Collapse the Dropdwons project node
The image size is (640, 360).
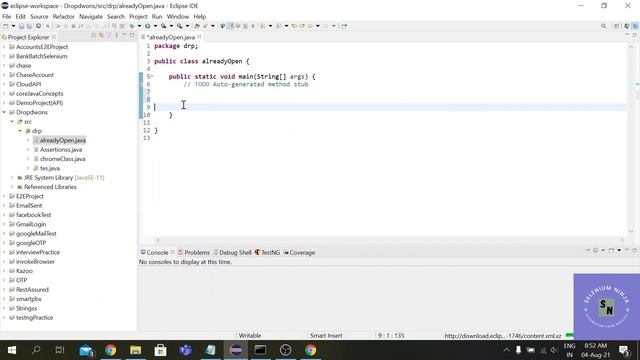pyautogui.click(x=4, y=112)
